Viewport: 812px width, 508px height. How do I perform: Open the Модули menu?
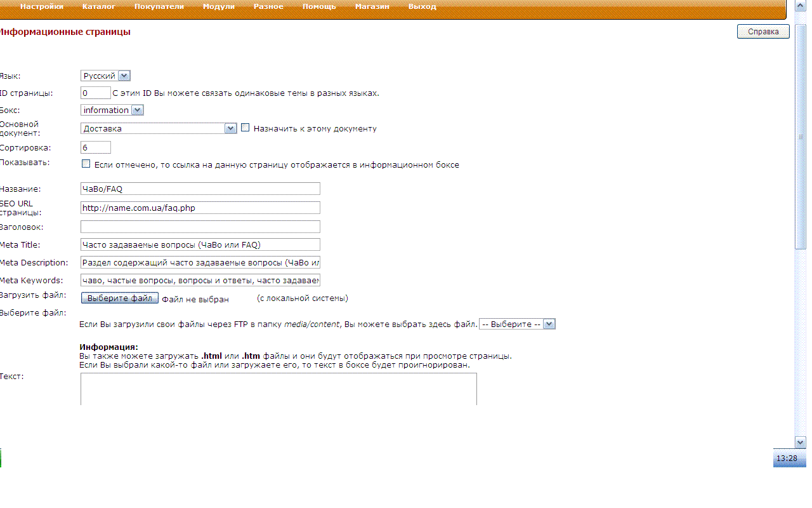click(218, 6)
